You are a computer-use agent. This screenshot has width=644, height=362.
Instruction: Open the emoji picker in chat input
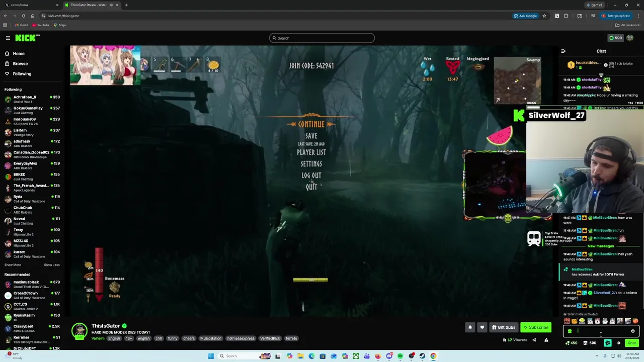[633, 331]
